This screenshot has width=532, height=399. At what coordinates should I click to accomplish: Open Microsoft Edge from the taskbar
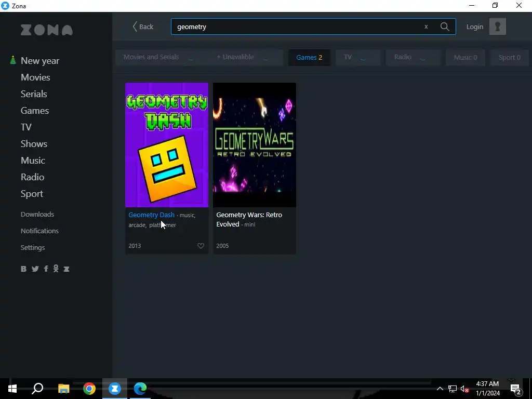pos(140,389)
